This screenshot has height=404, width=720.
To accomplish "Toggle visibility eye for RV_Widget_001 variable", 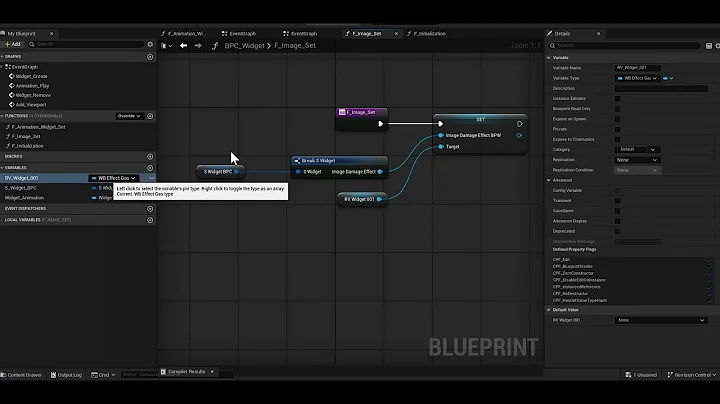I will [152, 178].
